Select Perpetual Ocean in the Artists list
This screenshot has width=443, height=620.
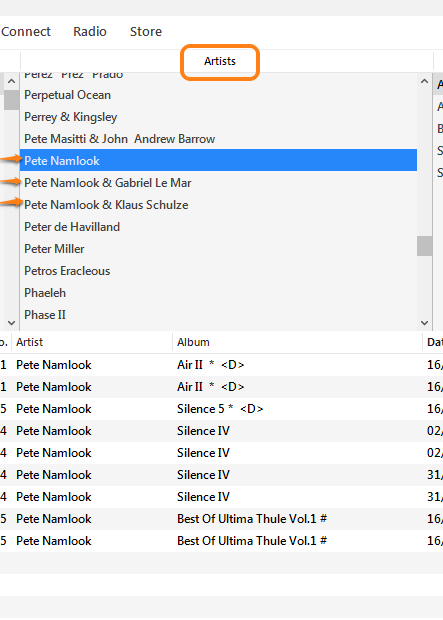pos(218,95)
